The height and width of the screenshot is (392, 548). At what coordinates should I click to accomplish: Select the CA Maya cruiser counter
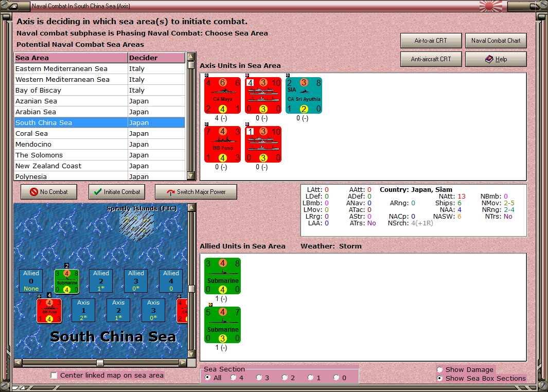click(x=223, y=95)
